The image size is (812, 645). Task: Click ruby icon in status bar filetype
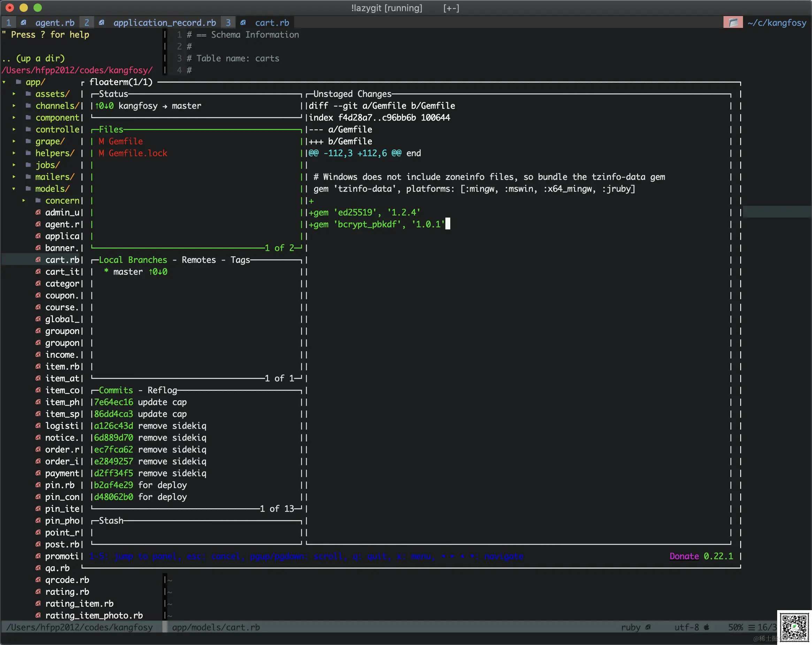click(x=648, y=627)
